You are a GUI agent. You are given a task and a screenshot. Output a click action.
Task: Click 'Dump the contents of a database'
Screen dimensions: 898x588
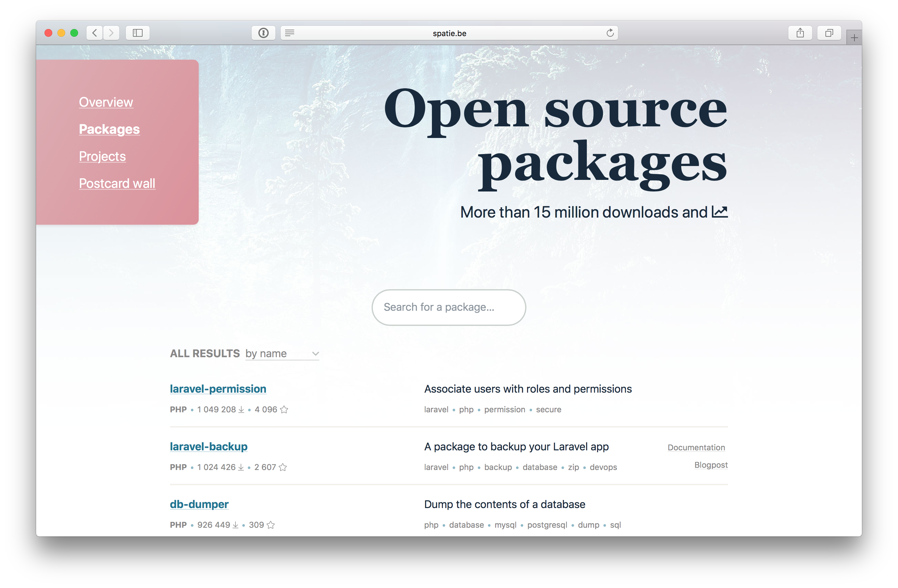[504, 504]
